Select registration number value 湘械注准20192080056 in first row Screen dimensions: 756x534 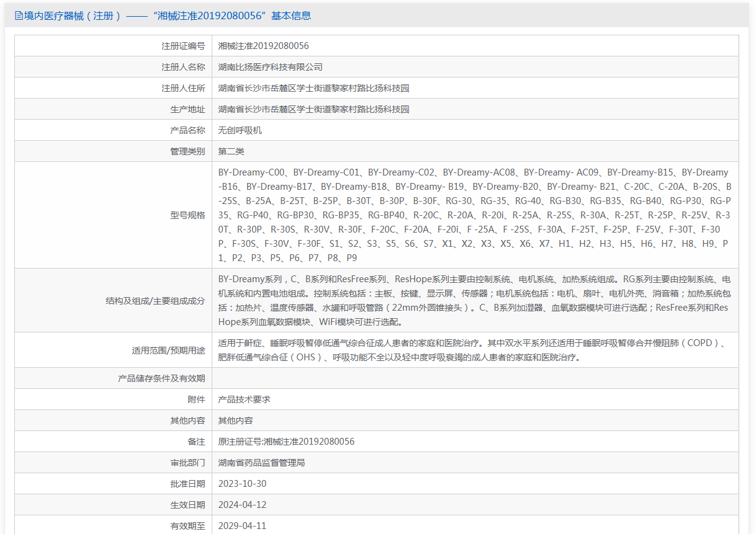[264, 46]
